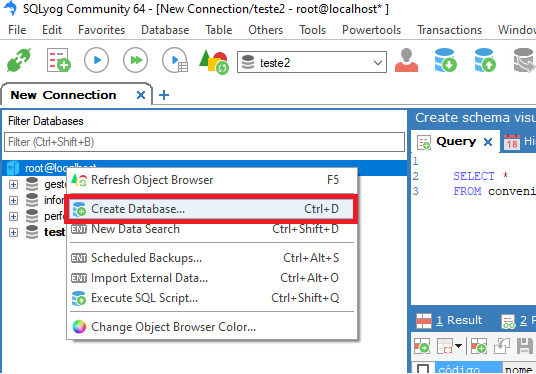Expand the bold test database node

(13, 232)
